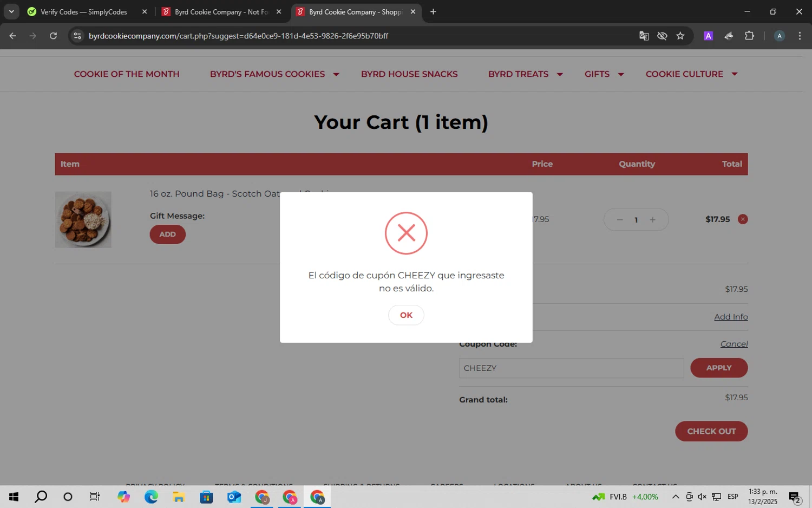Click the coupon code field containing CHEEZY
812x508 pixels.
point(571,368)
